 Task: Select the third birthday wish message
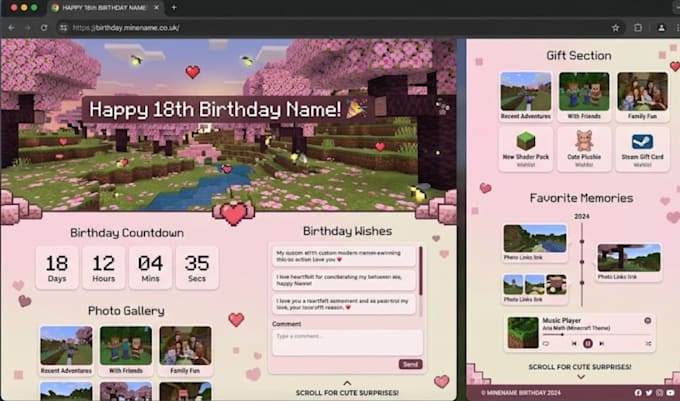(343, 304)
